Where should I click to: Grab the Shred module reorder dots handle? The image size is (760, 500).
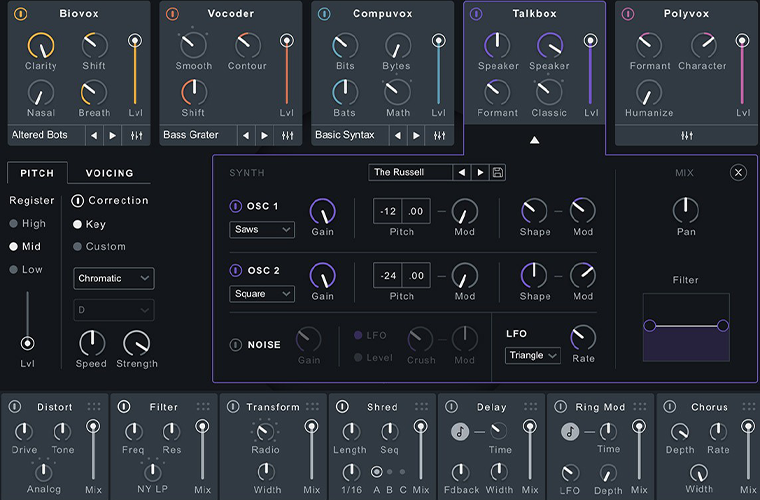coord(421,406)
